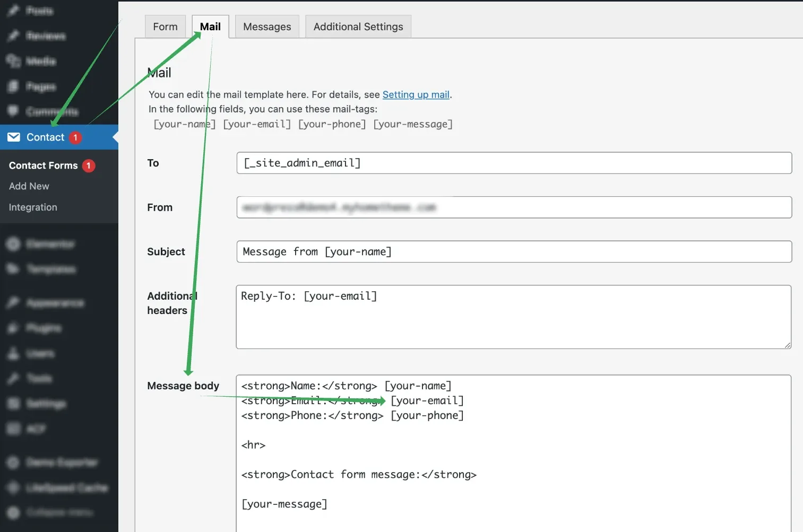Click the Pages icon in sidebar

(13, 86)
